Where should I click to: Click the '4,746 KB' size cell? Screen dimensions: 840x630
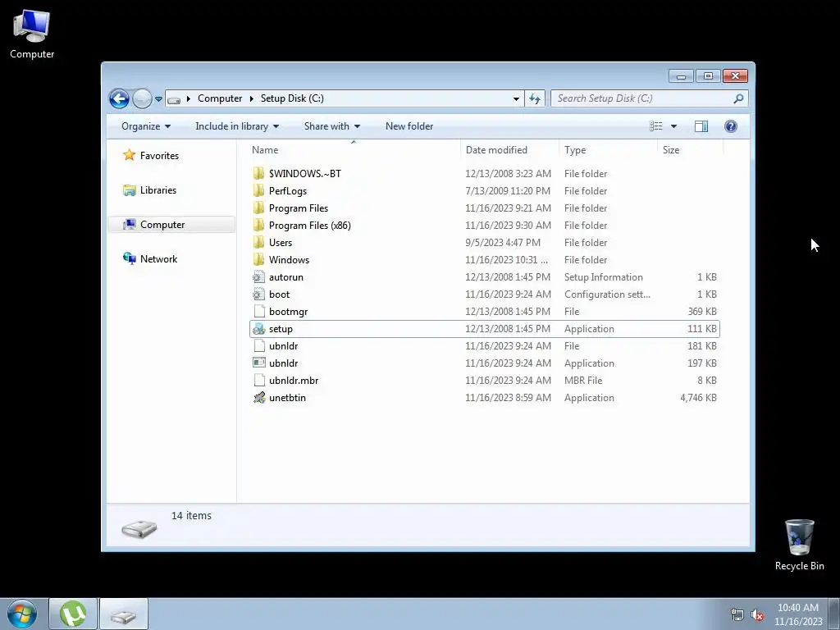coord(698,398)
